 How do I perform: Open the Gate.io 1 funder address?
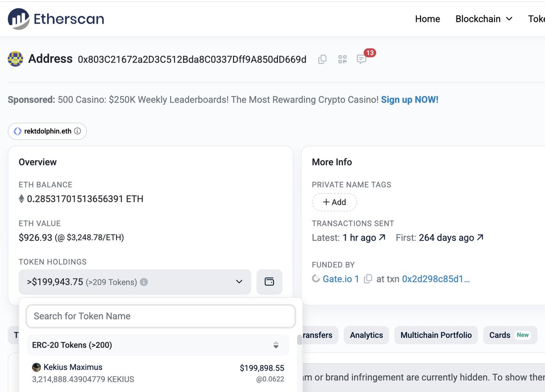coord(341,279)
